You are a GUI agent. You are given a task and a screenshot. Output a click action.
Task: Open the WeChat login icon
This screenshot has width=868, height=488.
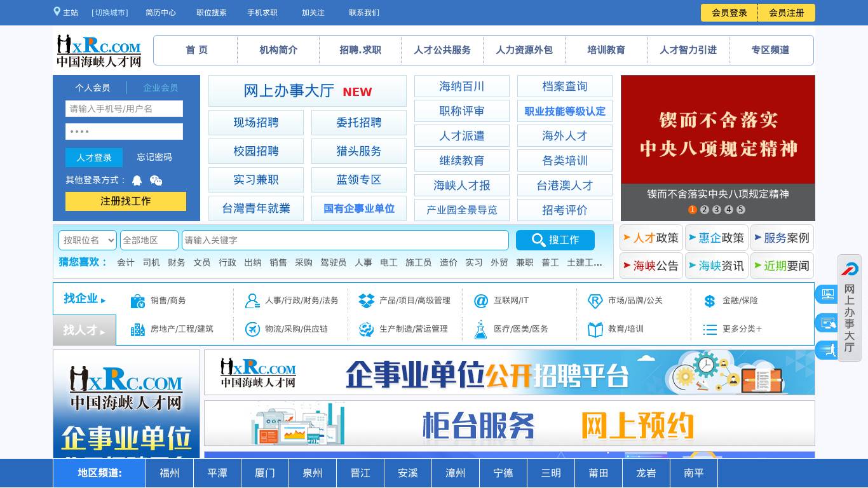click(x=154, y=180)
